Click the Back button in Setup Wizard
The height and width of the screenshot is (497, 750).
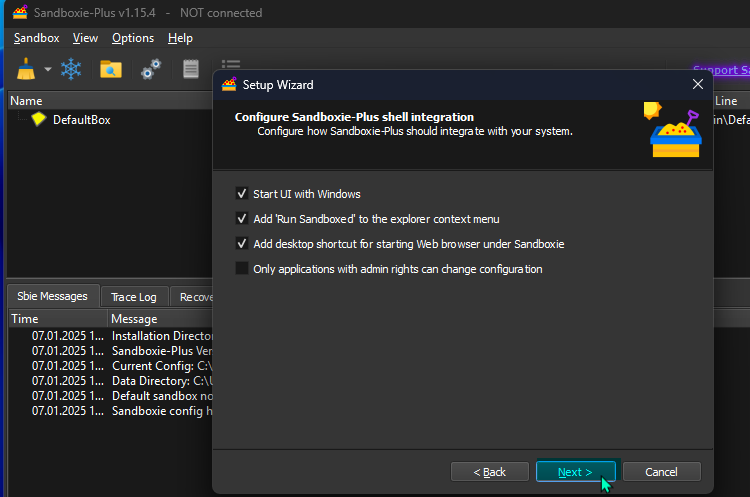[x=490, y=472]
